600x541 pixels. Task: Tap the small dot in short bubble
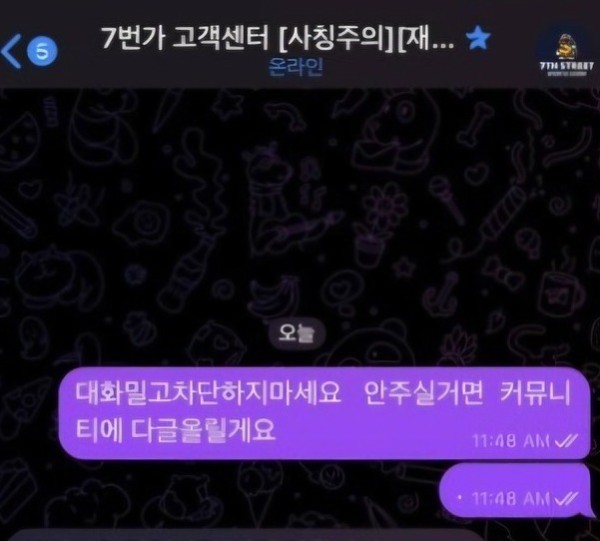tap(459, 498)
